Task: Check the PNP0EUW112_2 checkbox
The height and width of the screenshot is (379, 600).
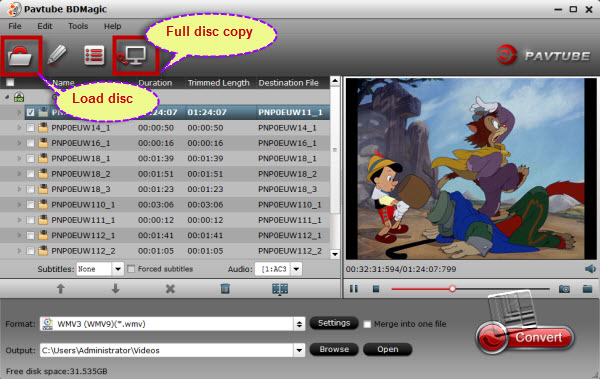Action: click(31, 251)
